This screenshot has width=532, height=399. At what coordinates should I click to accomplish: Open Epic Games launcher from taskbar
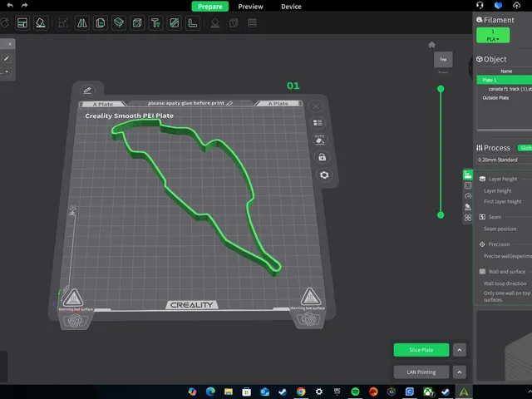coord(337,392)
